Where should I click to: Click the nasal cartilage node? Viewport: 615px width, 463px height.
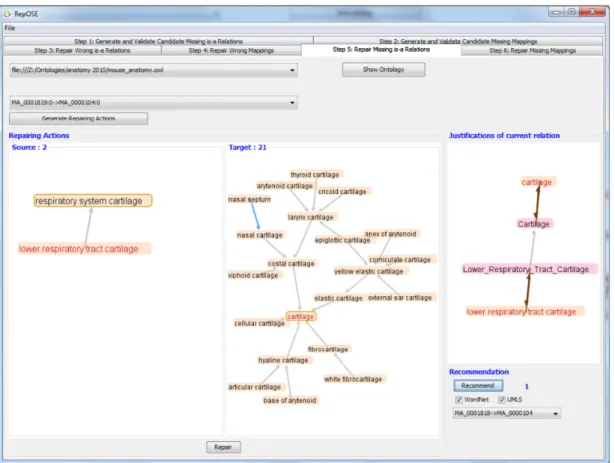tap(260, 235)
